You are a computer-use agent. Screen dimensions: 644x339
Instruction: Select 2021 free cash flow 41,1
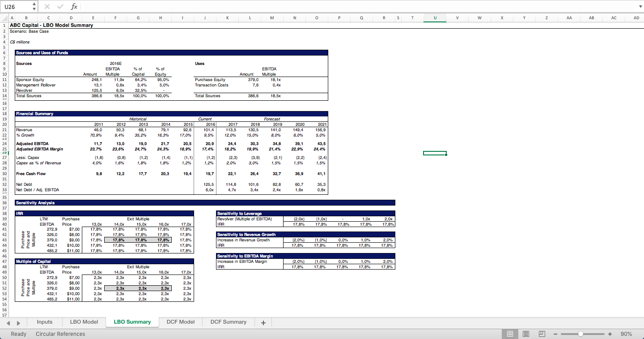[x=321, y=174]
